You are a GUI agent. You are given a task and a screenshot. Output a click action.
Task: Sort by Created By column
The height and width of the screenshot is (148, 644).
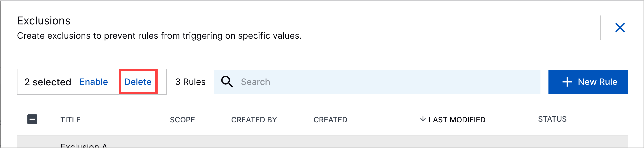pos(254,120)
